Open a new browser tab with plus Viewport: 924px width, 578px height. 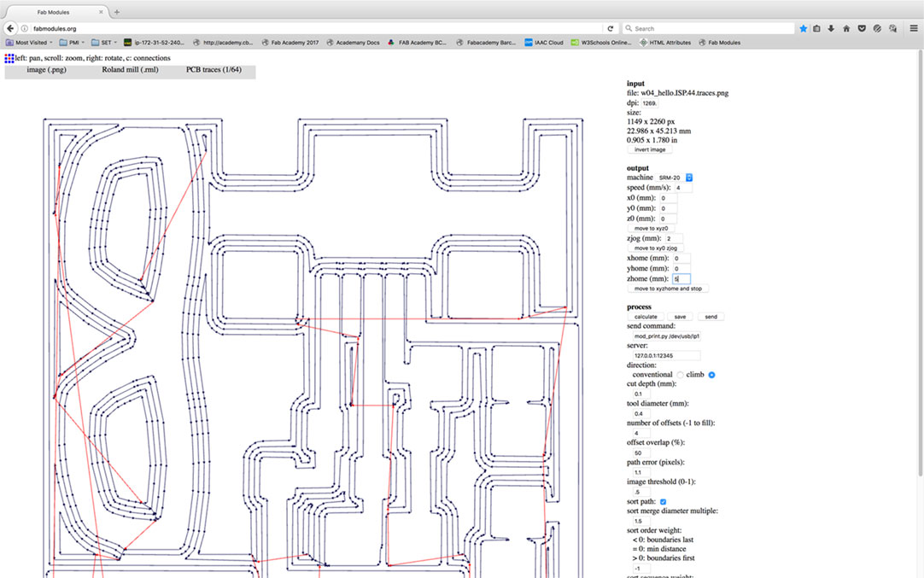[117, 12]
